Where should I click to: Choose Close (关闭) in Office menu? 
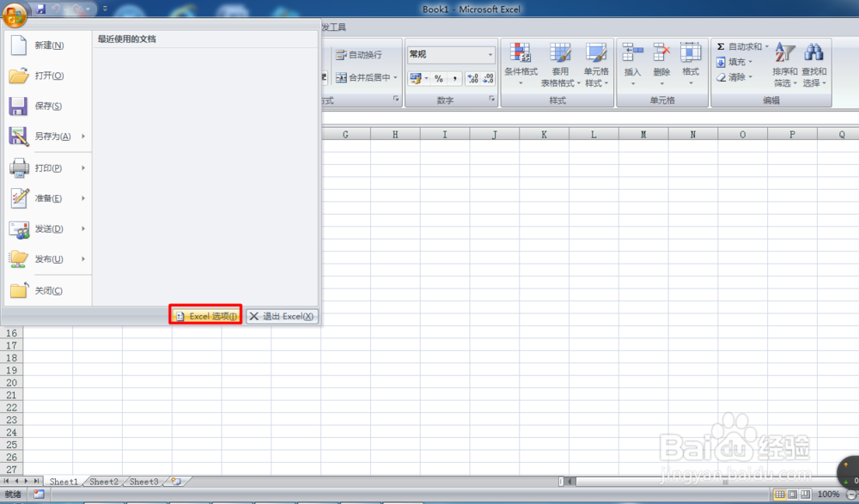(x=48, y=290)
